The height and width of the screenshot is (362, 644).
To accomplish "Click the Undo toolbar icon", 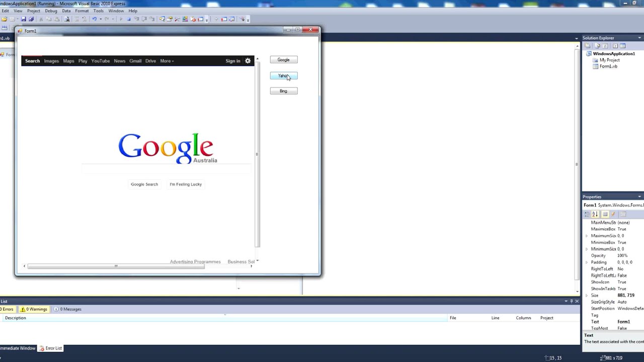I will click(94, 19).
